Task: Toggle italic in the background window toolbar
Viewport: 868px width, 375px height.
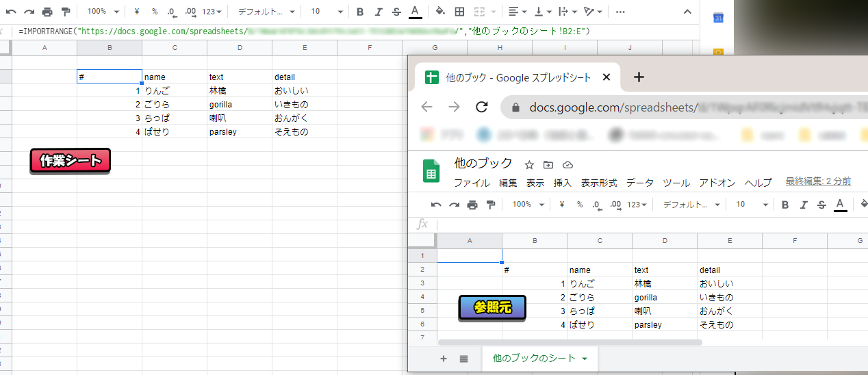Action: (x=379, y=12)
